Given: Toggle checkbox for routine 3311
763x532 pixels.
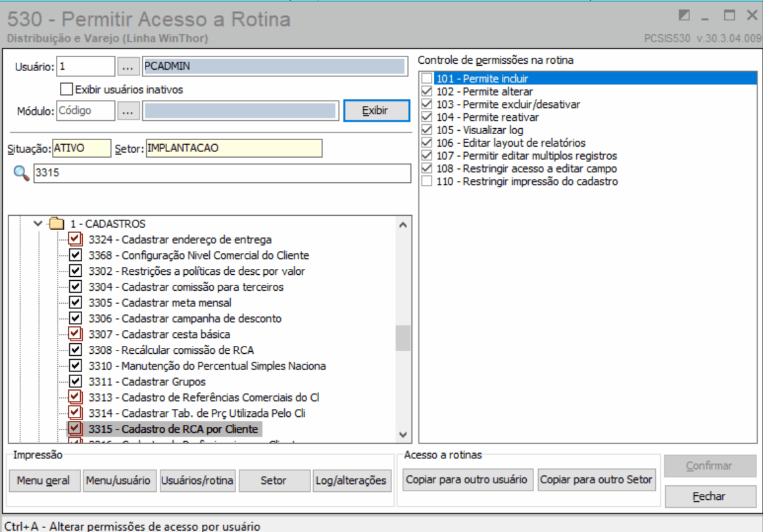Looking at the screenshot, I should [x=75, y=381].
